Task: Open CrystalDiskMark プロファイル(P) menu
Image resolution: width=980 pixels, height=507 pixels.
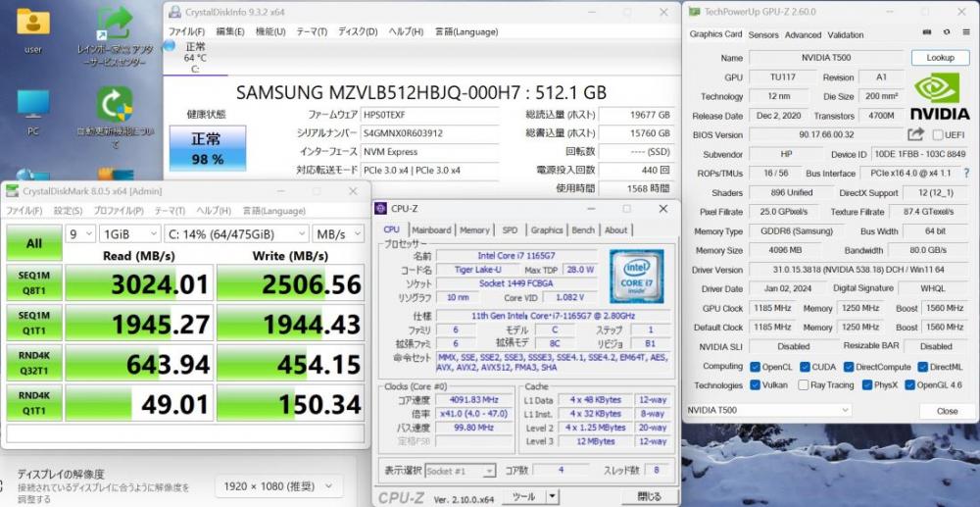Action: [119, 211]
